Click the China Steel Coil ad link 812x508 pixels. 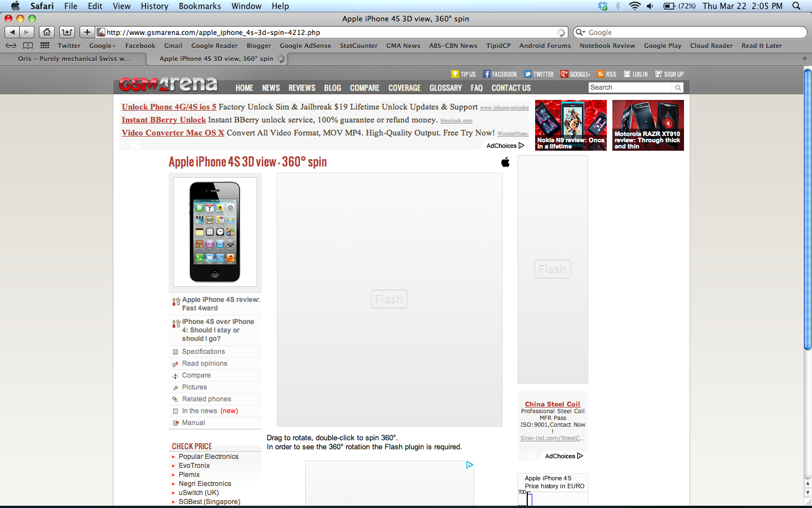click(553, 404)
